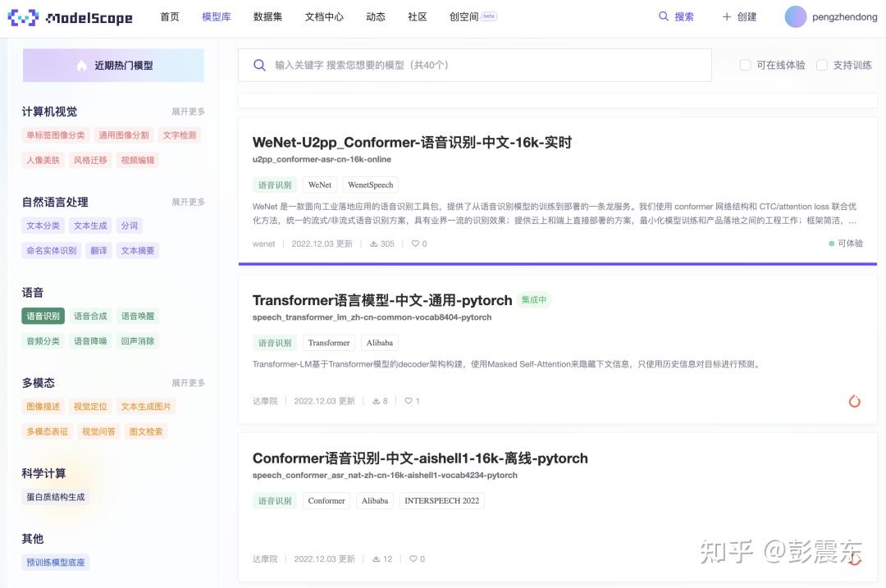Filter by 人像美肤 tag
This screenshot has width=886, height=588.
[43, 161]
